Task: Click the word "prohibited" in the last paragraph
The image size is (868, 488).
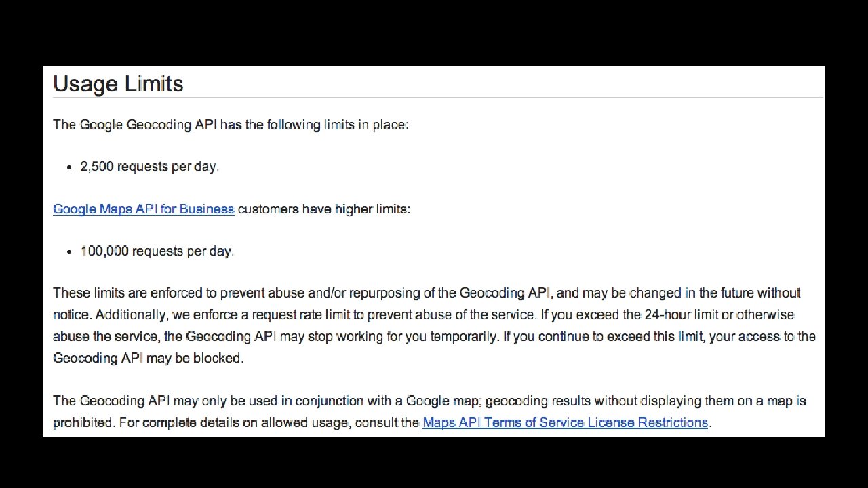Action: [x=83, y=422]
